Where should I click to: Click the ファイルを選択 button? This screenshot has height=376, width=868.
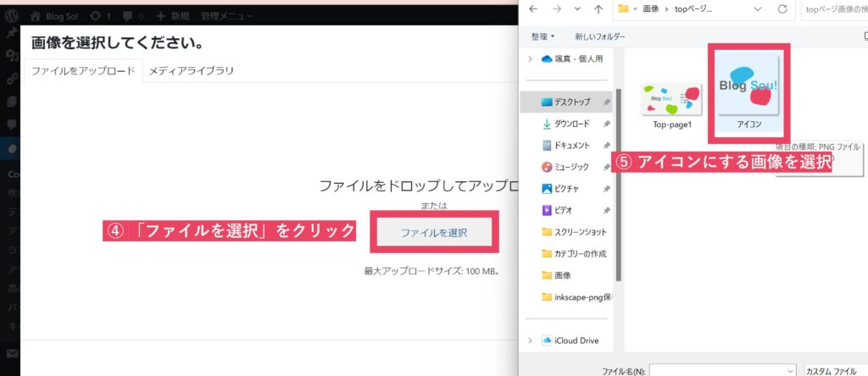[x=433, y=232]
